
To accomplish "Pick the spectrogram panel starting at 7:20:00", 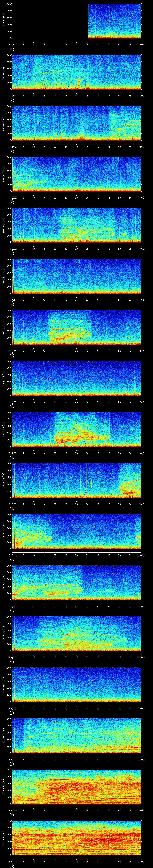I will pos(77,583).
